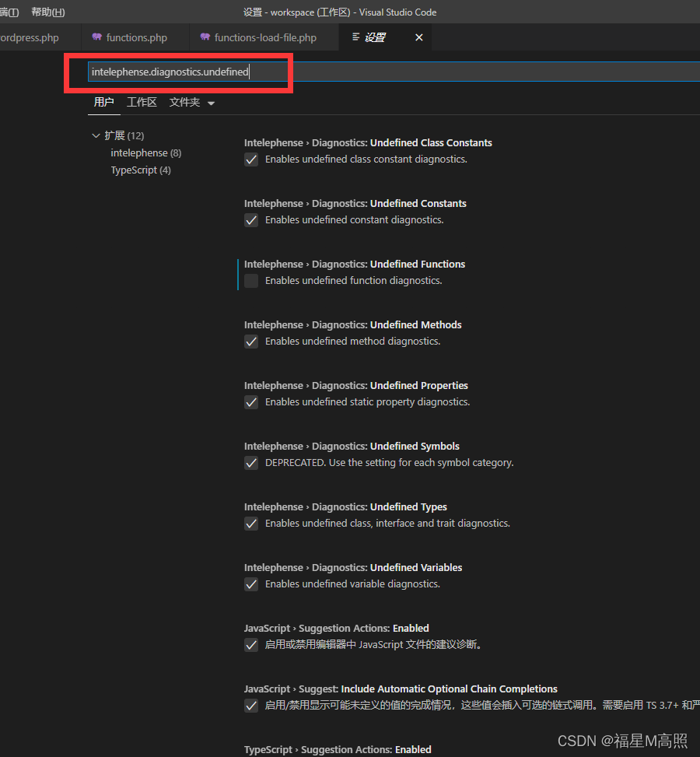
Task: Select TypeScript (4) in settings tree
Action: [141, 170]
